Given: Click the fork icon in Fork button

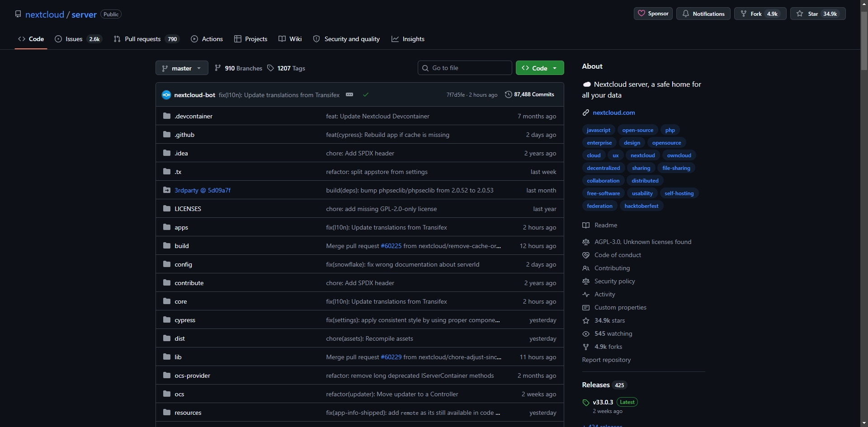Looking at the screenshot, I should 743,14.
